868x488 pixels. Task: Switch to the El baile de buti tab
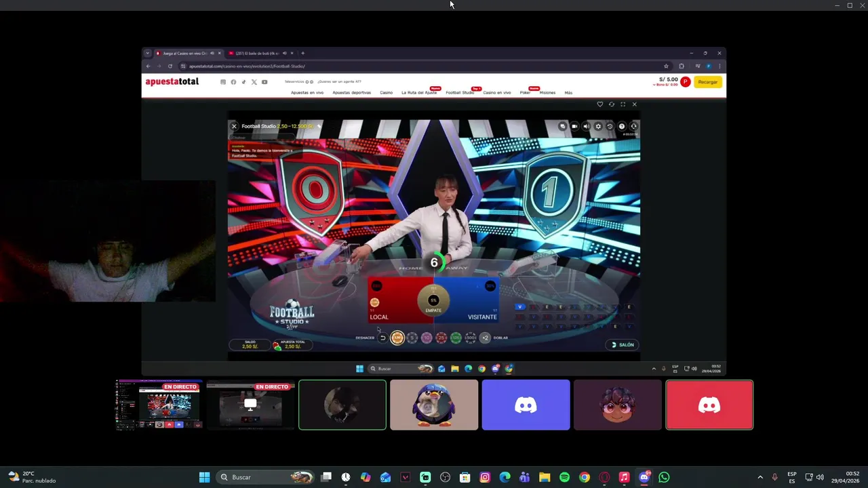click(260, 53)
